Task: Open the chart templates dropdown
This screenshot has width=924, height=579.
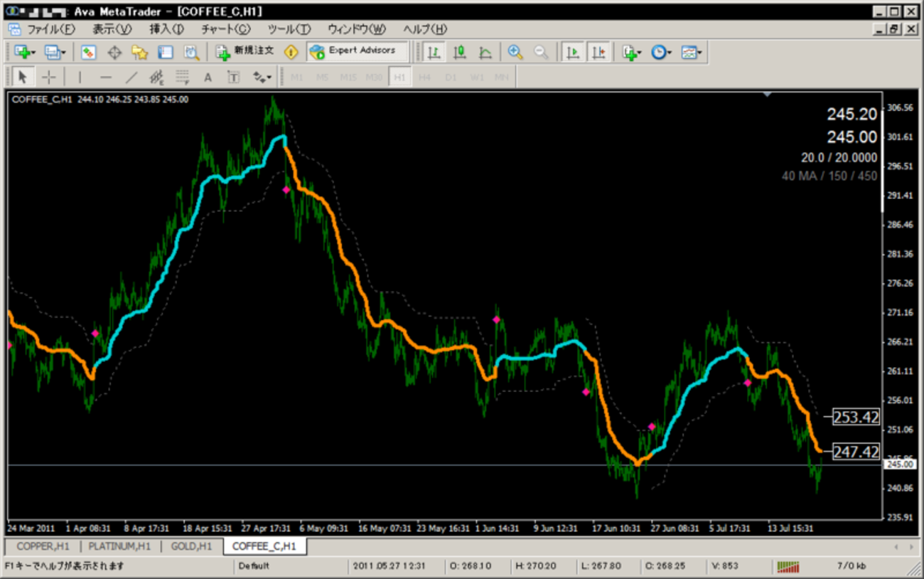Action: click(700, 53)
